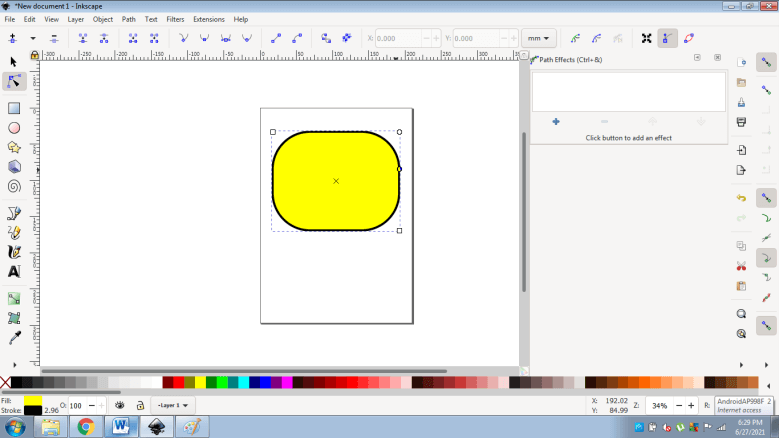Click the yellow Fill indicator swatch

click(33, 401)
